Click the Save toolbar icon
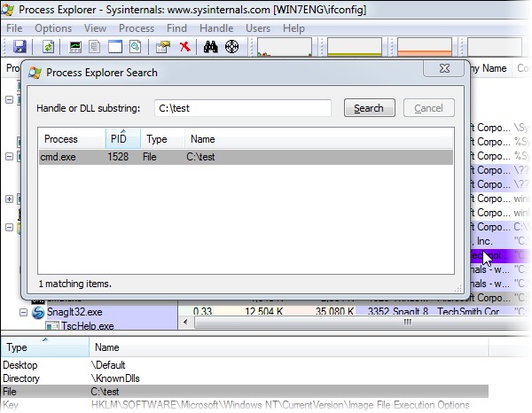 (x=20, y=46)
